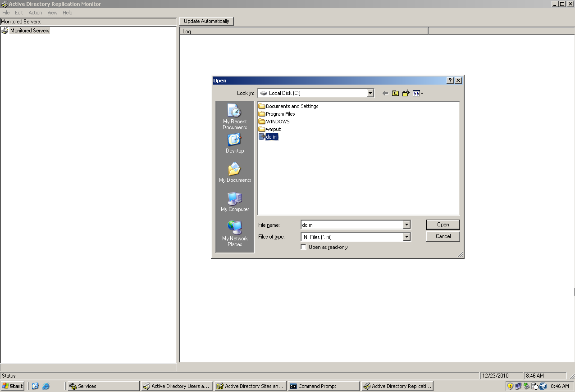This screenshot has width=575, height=392.
Task: Open My Network Places from the places bar
Action: pyautogui.click(x=234, y=233)
